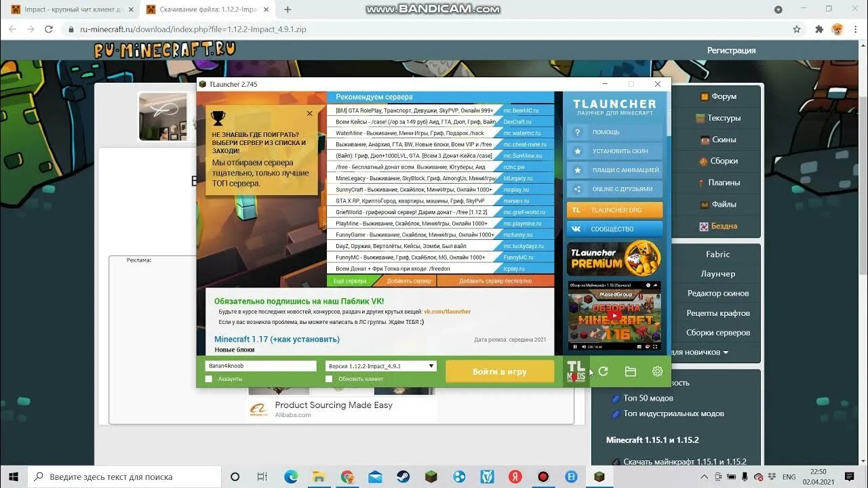Open Mail app from taskbar
This screenshot has width=868, height=488.
tap(375, 476)
